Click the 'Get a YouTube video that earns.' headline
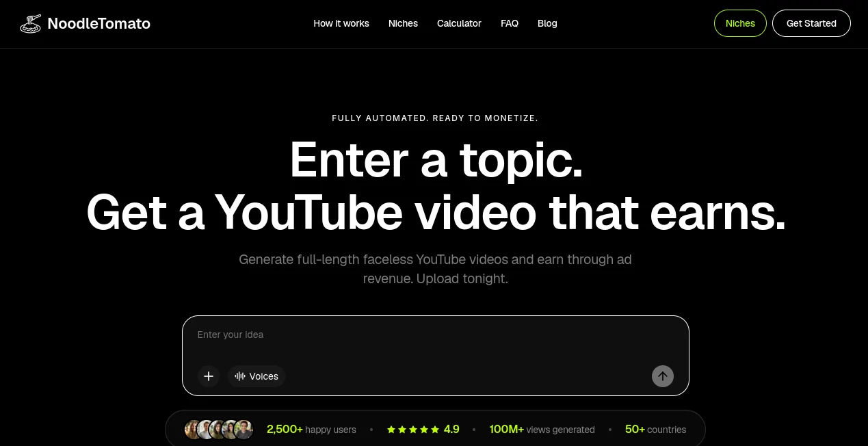The height and width of the screenshot is (446, 868). pyautogui.click(x=436, y=212)
